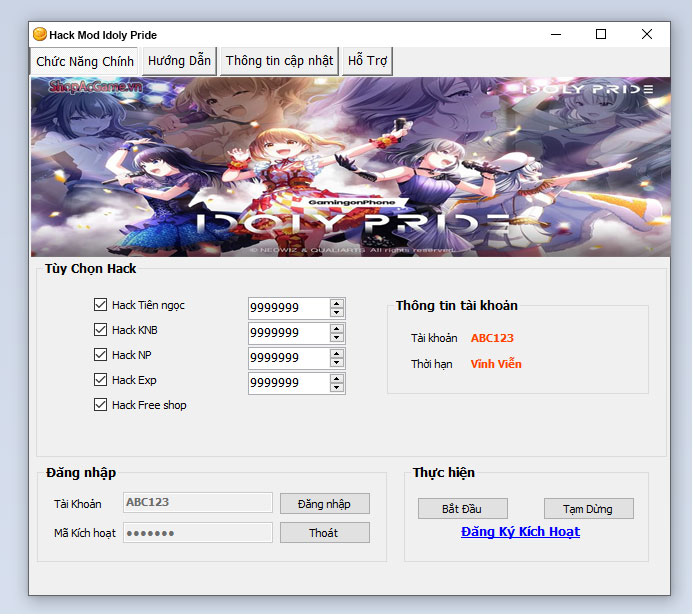Decrease the Hack NP value with down arrow

337,362
